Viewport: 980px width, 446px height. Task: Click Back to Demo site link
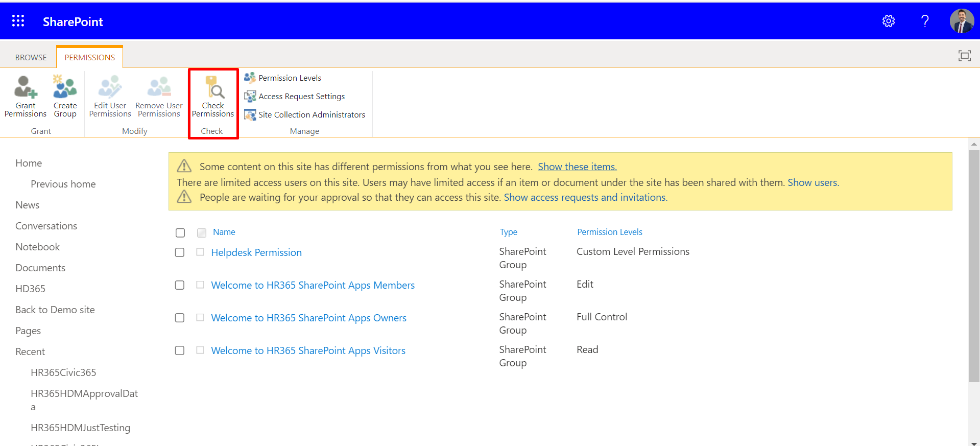(55, 310)
